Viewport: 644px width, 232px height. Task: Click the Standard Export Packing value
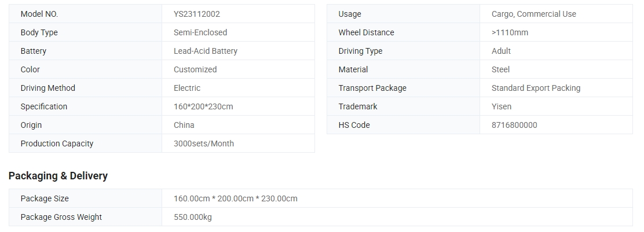536,88
